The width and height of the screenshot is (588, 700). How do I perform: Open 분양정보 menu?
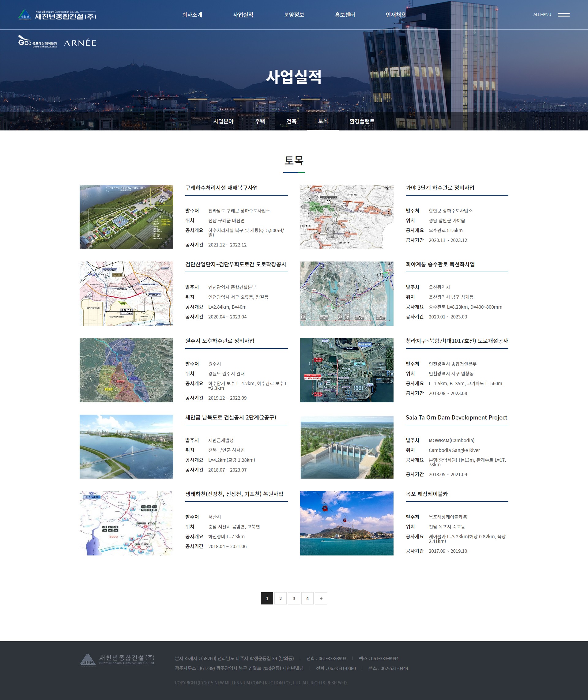coord(294,15)
